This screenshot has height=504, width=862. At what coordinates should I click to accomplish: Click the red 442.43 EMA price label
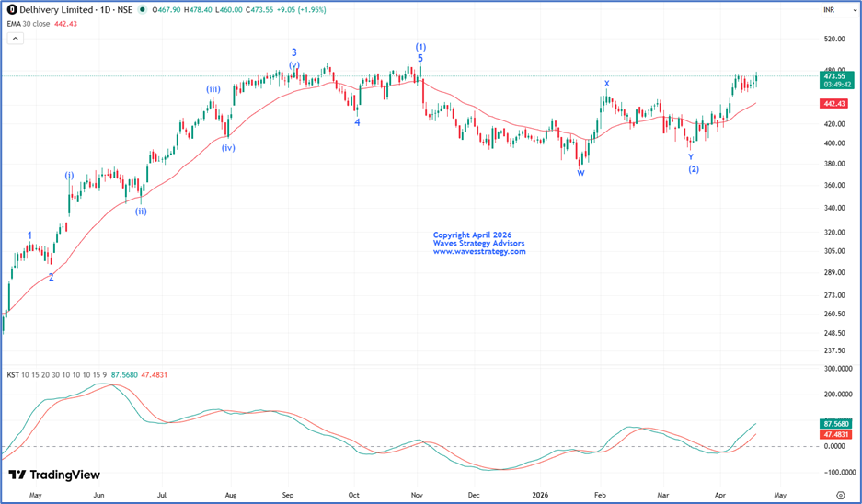point(834,103)
